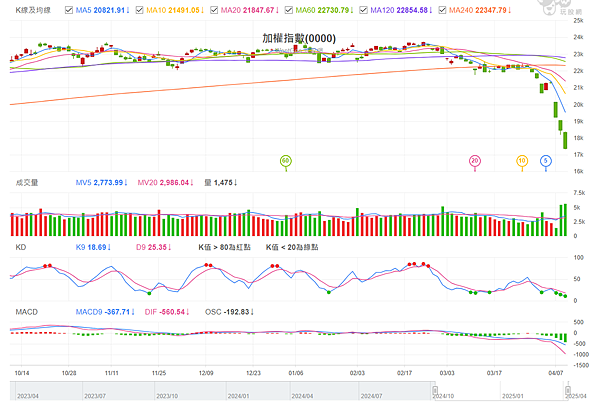Click the MACD indicator panel label
The image size is (600, 408).
tap(27, 312)
